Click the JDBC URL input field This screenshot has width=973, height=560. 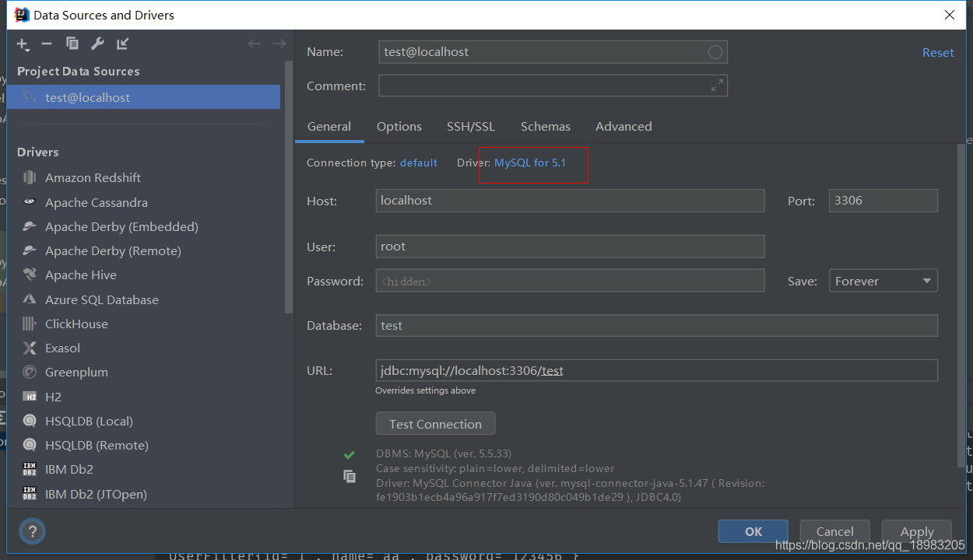click(x=656, y=370)
